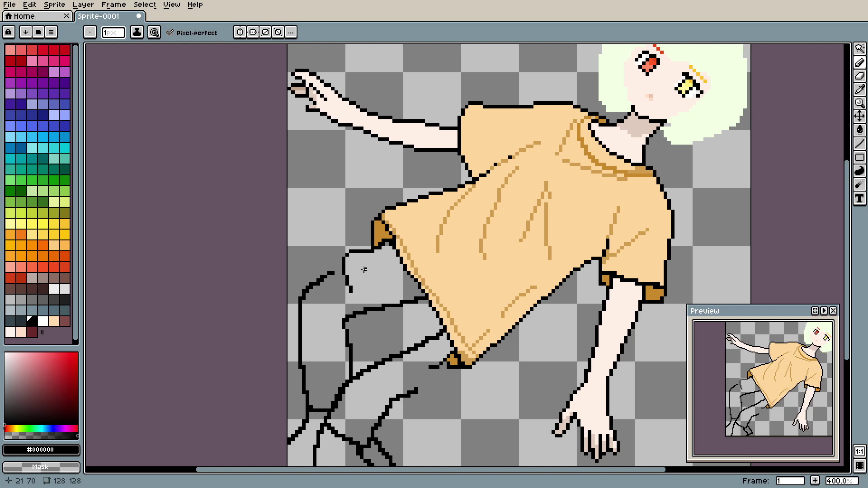This screenshot has height=488, width=868.
Task: Toggle the Pixel-perfect checkbox
Action: pos(170,32)
